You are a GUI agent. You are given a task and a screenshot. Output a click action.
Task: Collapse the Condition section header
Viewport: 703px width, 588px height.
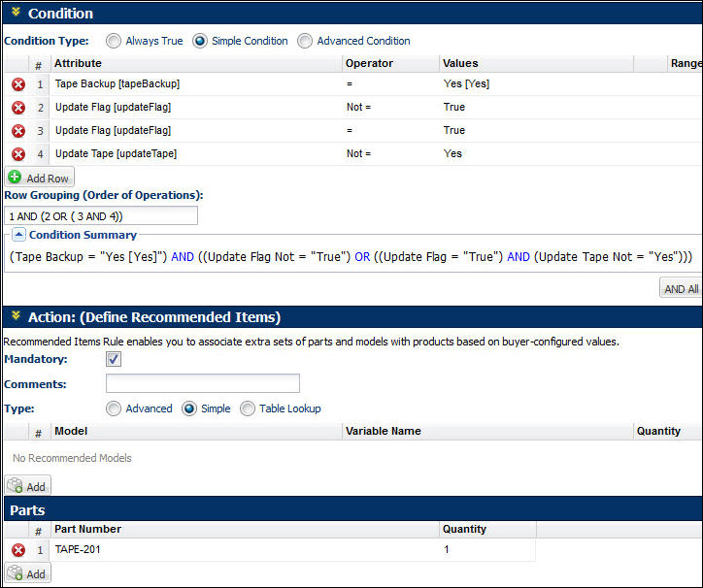tap(16, 13)
